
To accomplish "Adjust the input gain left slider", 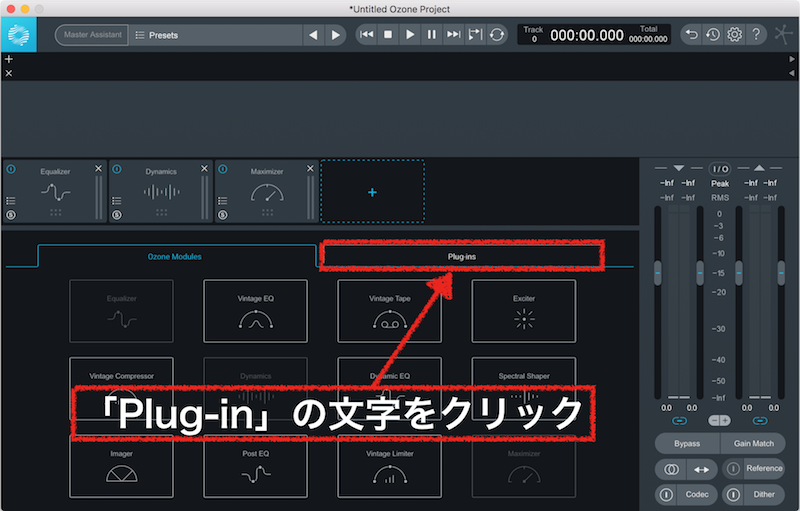I will (x=658, y=273).
